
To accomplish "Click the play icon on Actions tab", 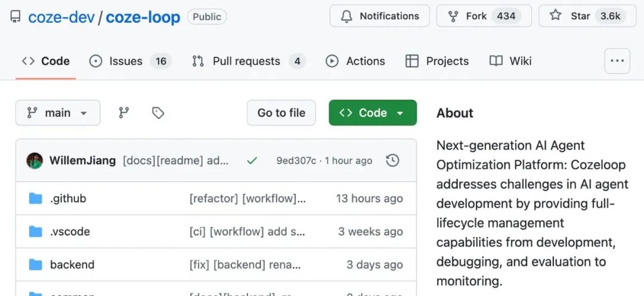I will [x=332, y=61].
